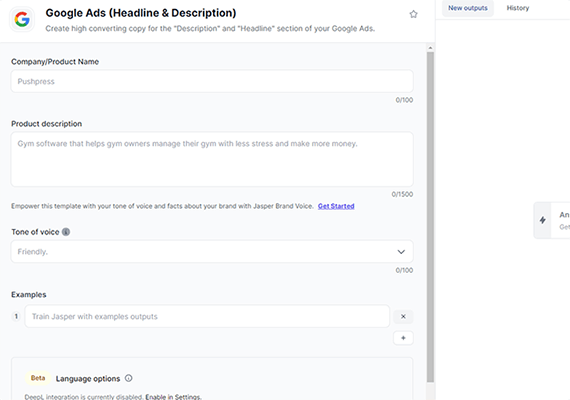Click the Language options info icon
This screenshot has height=400, width=570.
pos(129,378)
